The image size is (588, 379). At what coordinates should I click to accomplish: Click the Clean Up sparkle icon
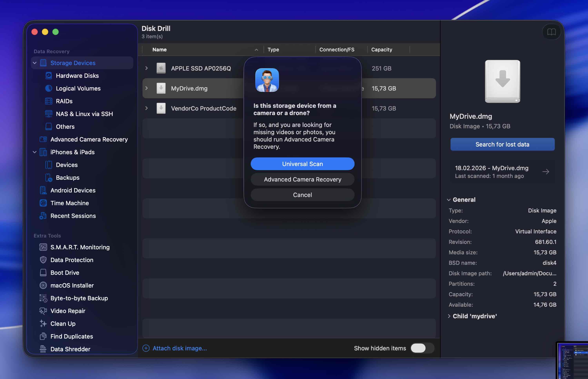43,324
